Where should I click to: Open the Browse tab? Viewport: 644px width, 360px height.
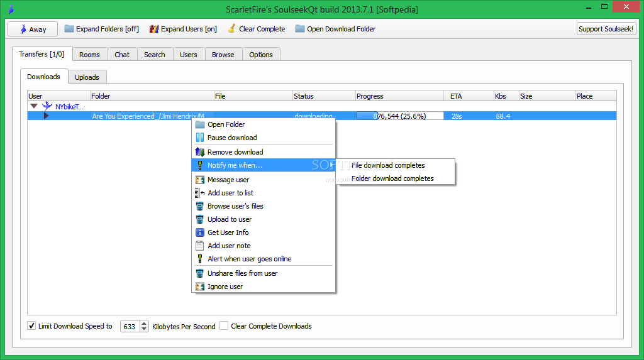tap(223, 55)
